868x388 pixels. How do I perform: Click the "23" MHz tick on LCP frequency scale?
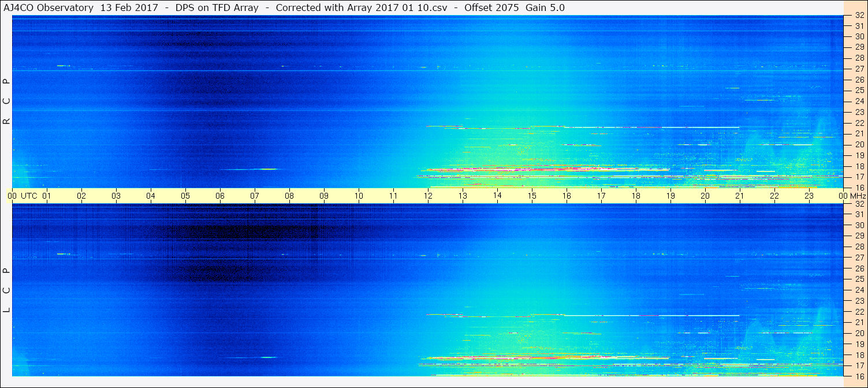pyautogui.click(x=859, y=301)
